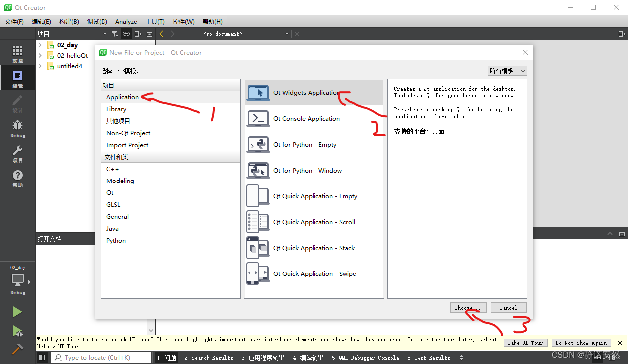Image resolution: width=628 pixels, height=364 pixels.
Task: Click the Cancel button in dialog
Action: [508, 308]
